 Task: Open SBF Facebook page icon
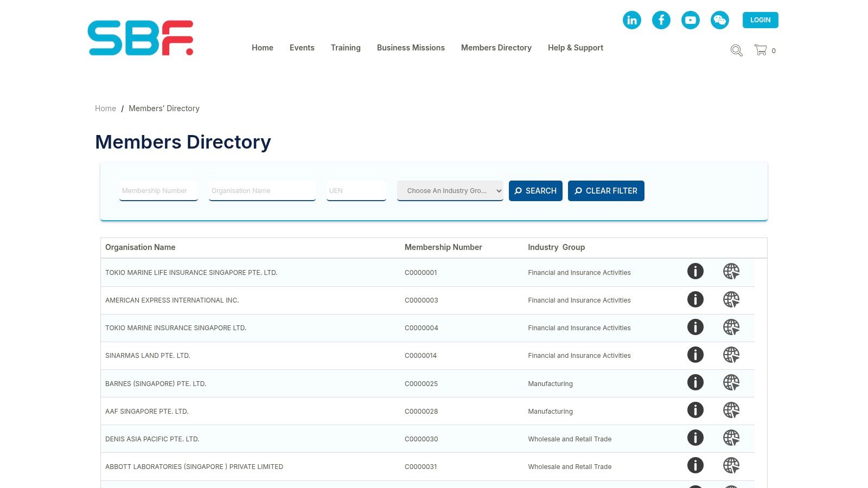pos(661,20)
